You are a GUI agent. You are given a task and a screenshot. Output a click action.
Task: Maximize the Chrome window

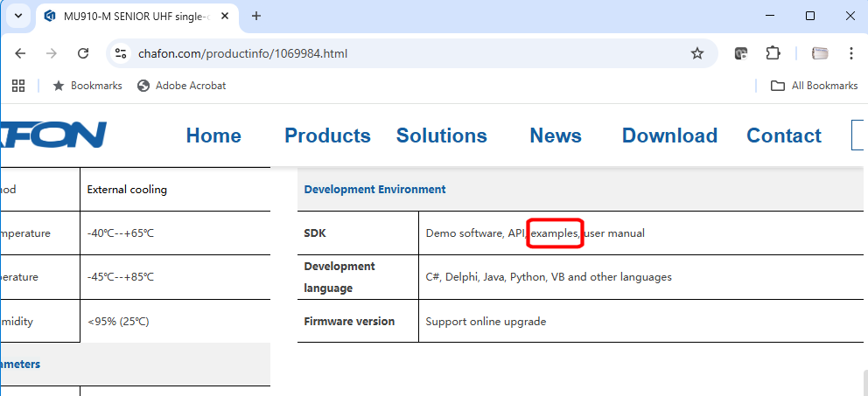[x=810, y=16]
